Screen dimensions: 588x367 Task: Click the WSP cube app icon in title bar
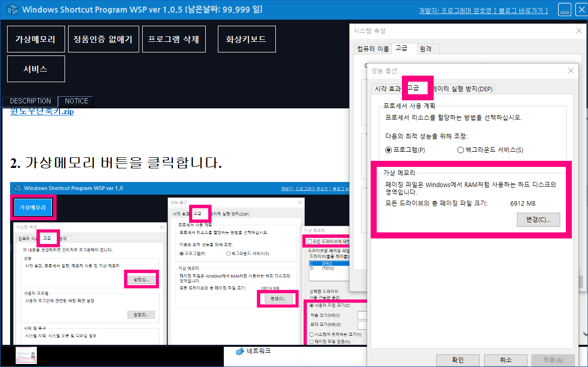click(13, 10)
